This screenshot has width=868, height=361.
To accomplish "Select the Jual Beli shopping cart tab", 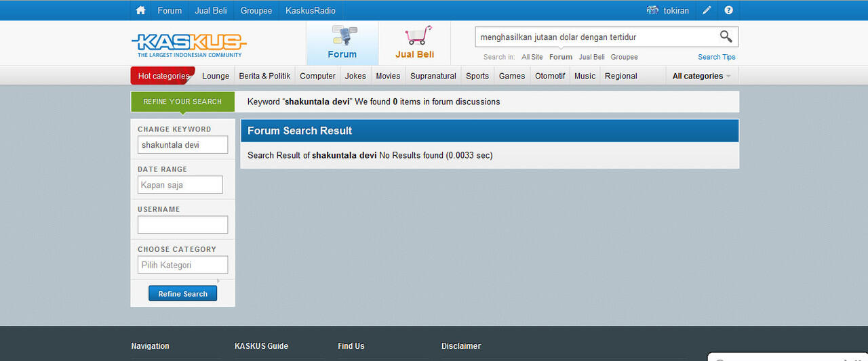I will 415,43.
